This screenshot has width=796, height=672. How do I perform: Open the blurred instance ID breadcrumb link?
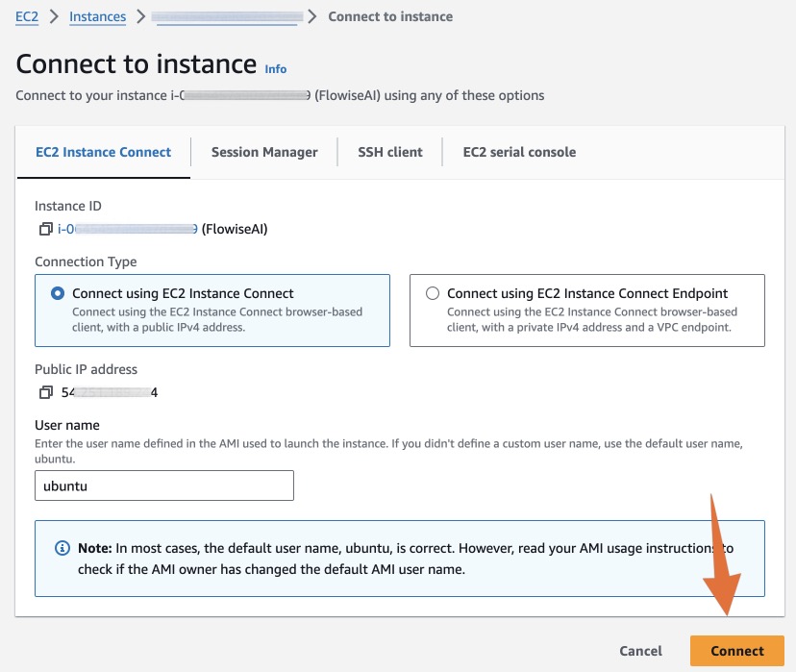(227, 16)
